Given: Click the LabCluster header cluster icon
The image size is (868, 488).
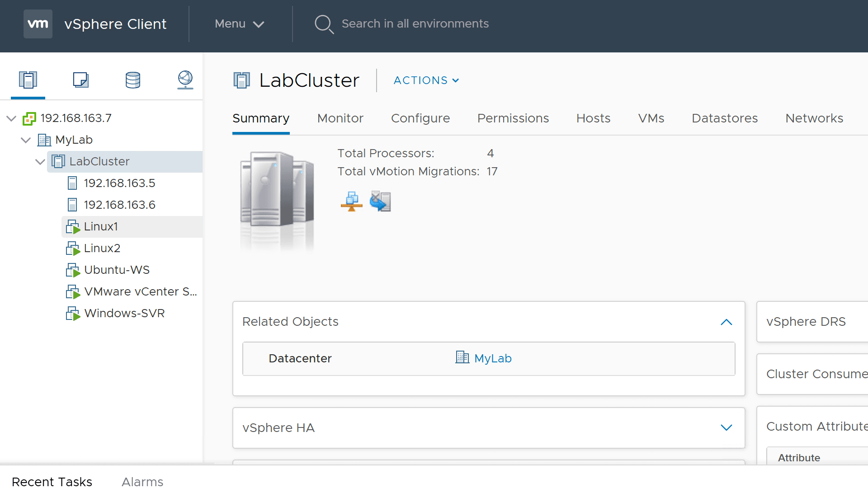Looking at the screenshot, I should [242, 80].
